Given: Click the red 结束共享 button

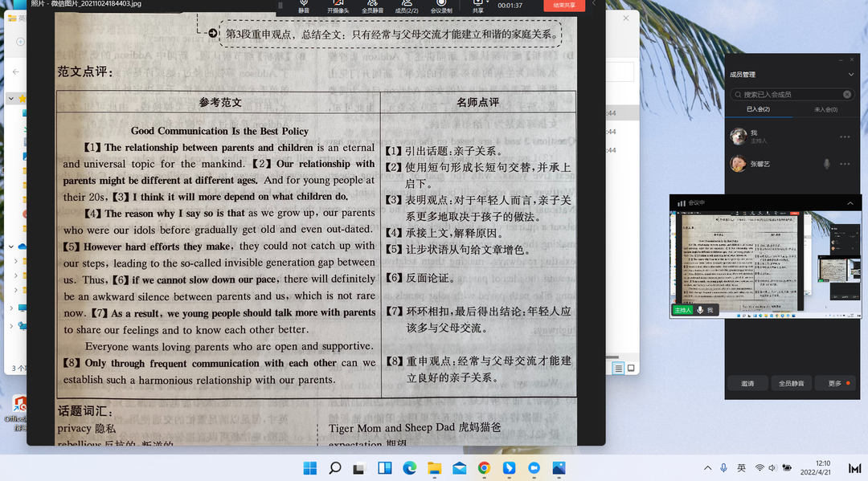Looking at the screenshot, I should pyautogui.click(x=564, y=5).
